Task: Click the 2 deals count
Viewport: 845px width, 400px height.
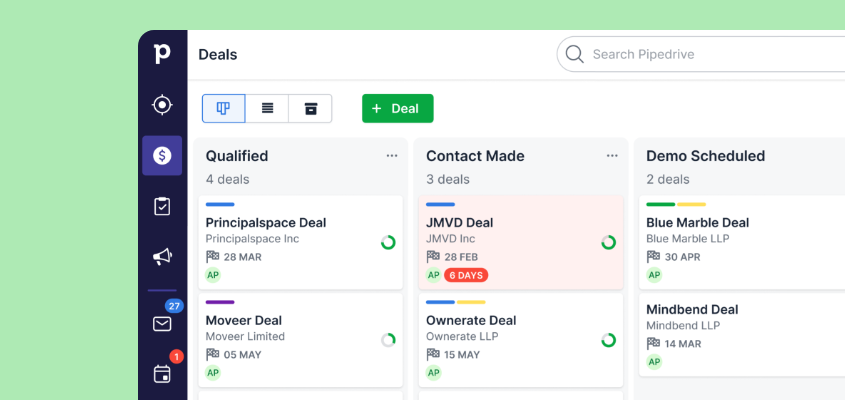Action: coord(668,180)
